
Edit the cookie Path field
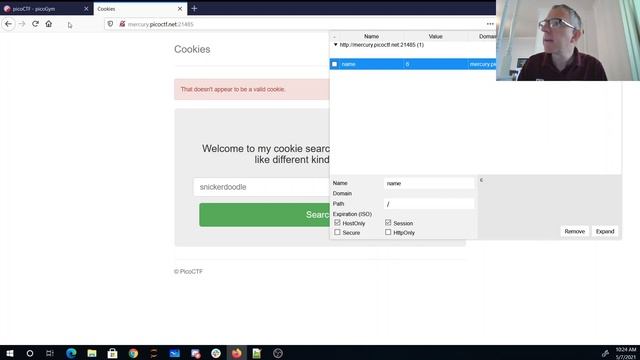pyautogui.click(x=429, y=204)
